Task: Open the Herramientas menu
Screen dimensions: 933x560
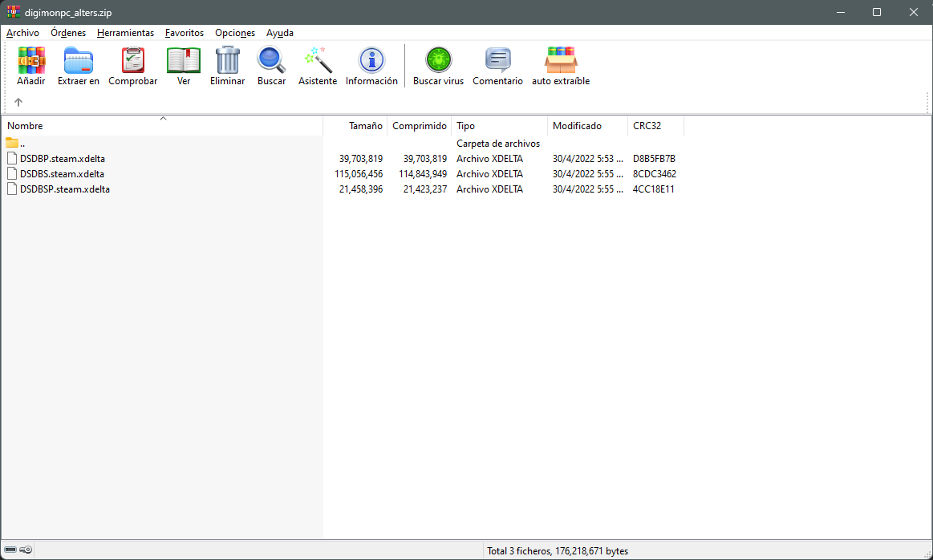Action: point(126,33)
